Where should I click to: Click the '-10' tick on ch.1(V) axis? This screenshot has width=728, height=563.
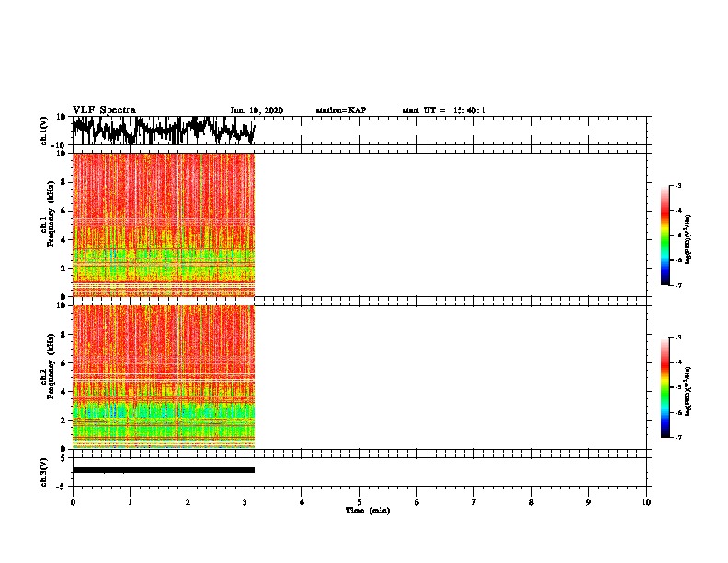click(58, 145)
